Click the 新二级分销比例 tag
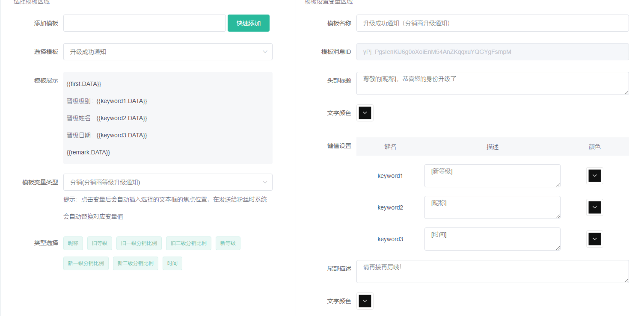The width and height of the screenshot is (644, 316). tap(136, 263)
